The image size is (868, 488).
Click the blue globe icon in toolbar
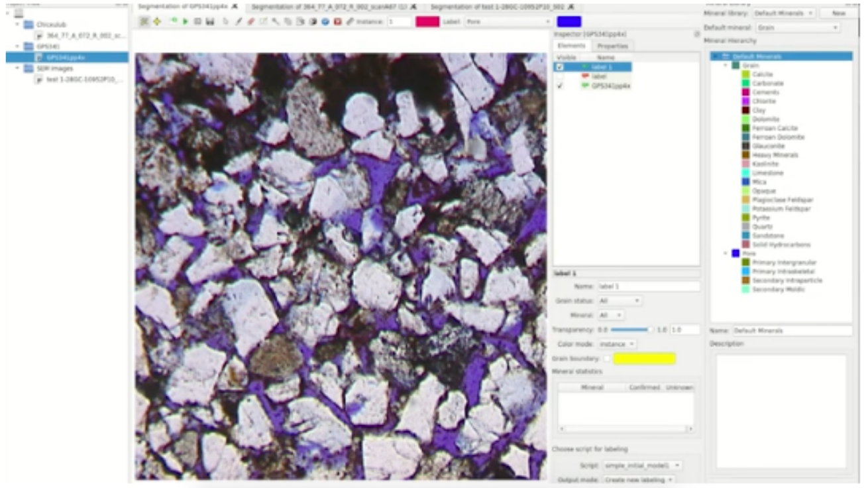click(x=325, y=22)
